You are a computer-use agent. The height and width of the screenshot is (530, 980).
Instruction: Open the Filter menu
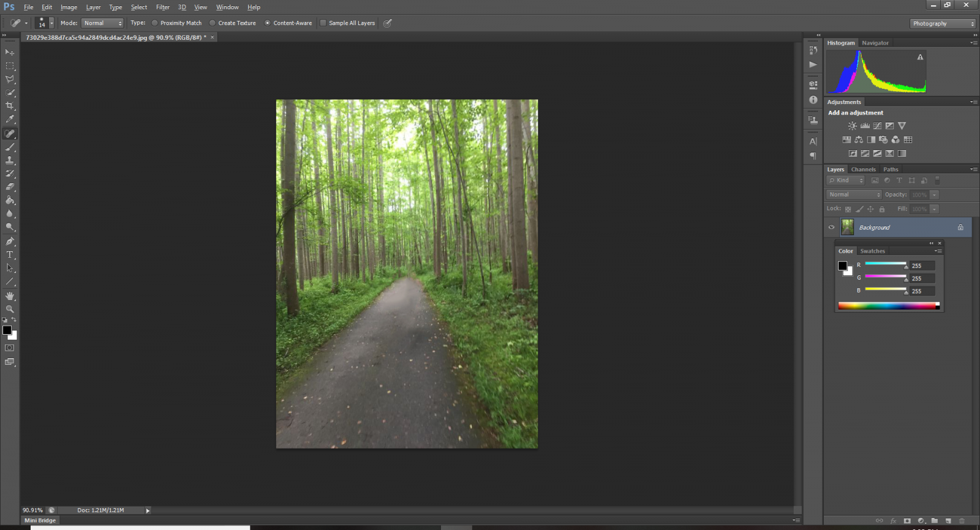tap(162, 7)
